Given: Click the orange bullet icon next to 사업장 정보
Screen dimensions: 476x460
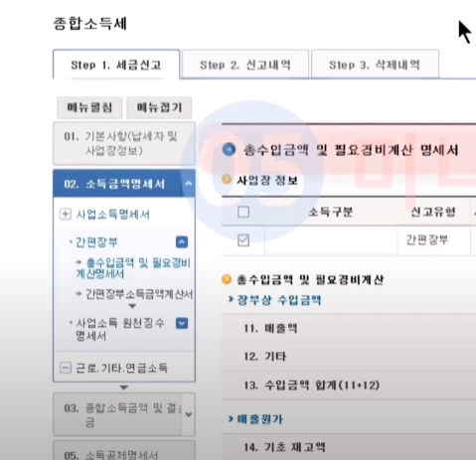Looking at the screenshot, I should pyautogui.click(x=227, y=180).
